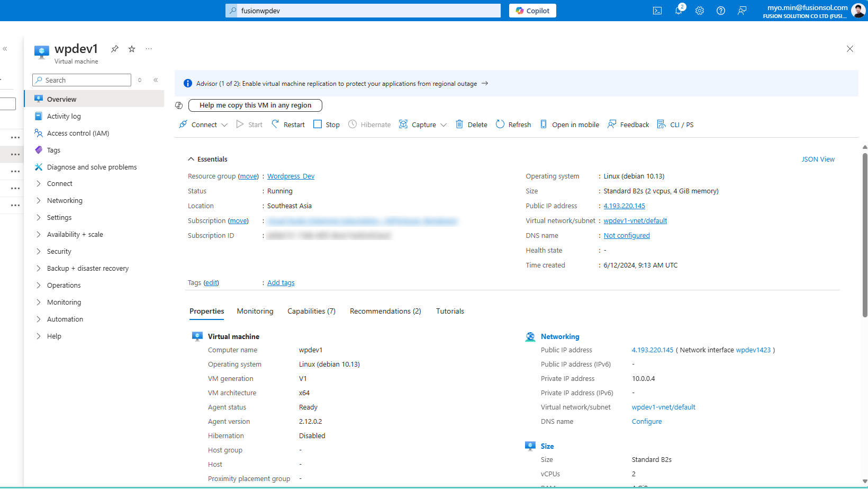Collapse the Essentials section
868x489 pixels.
tap(207, 159)
